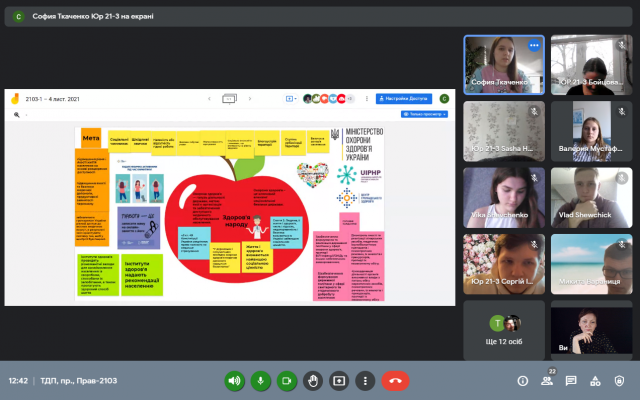Select the ЮР 21-3 Бойцова video tile

591,65
